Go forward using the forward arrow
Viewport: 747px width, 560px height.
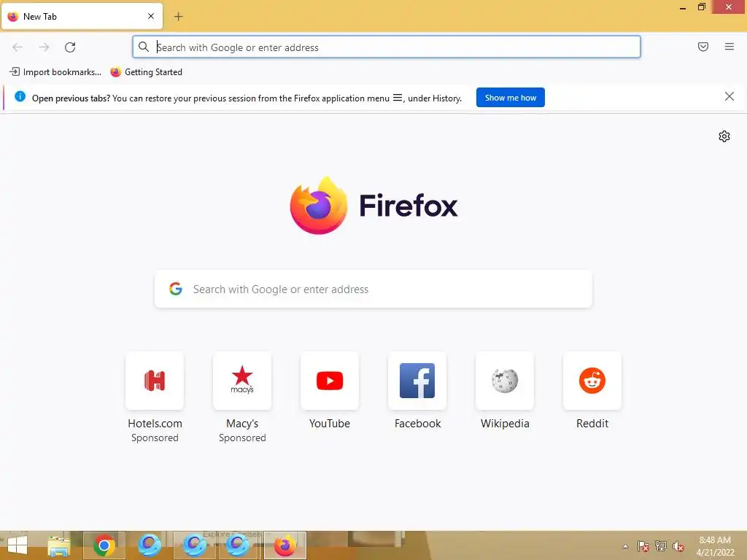[44, 47]
